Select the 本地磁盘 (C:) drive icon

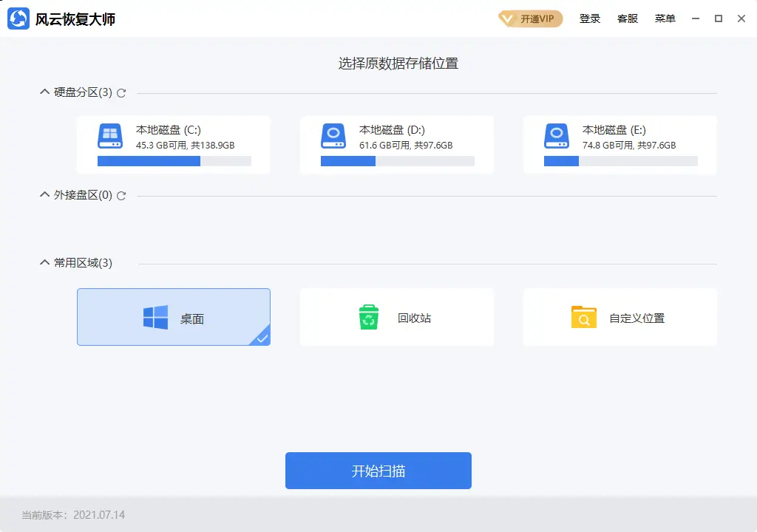[109, 136]
